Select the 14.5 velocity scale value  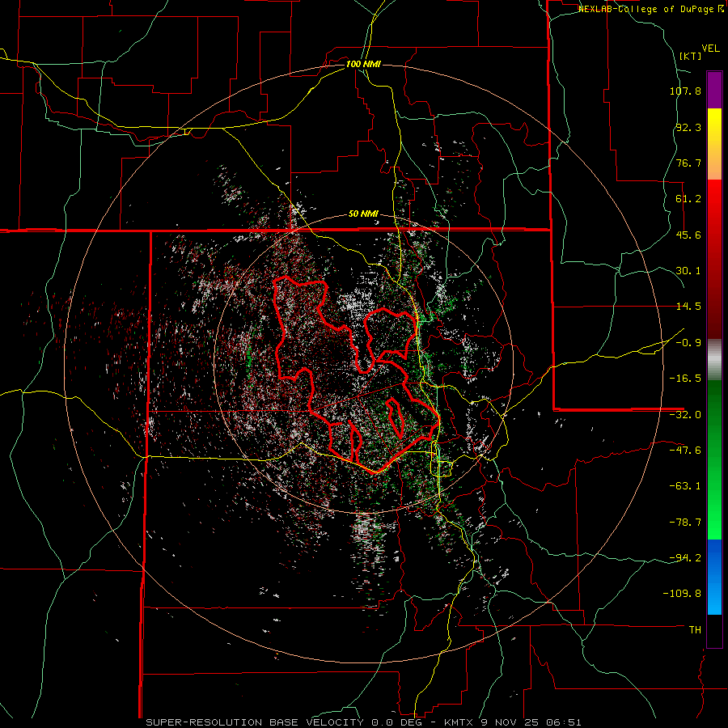point(688,307)
